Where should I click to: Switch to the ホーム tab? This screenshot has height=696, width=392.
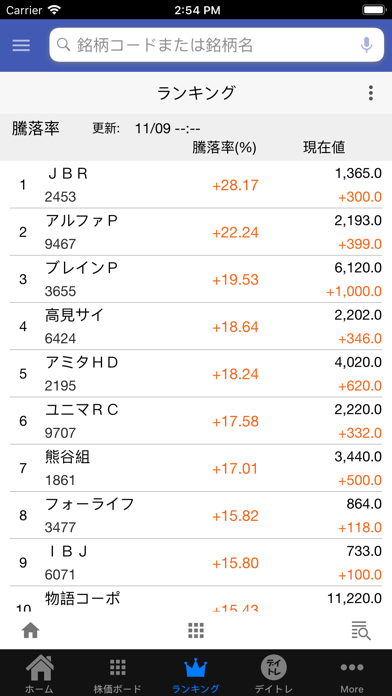click(40, 674)
